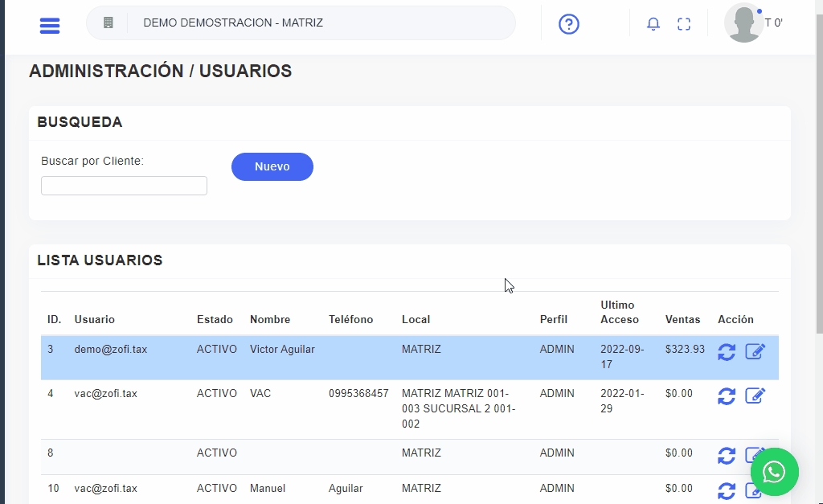Focus the Buscar por Cliente field
823x504 pixels.
124,186
